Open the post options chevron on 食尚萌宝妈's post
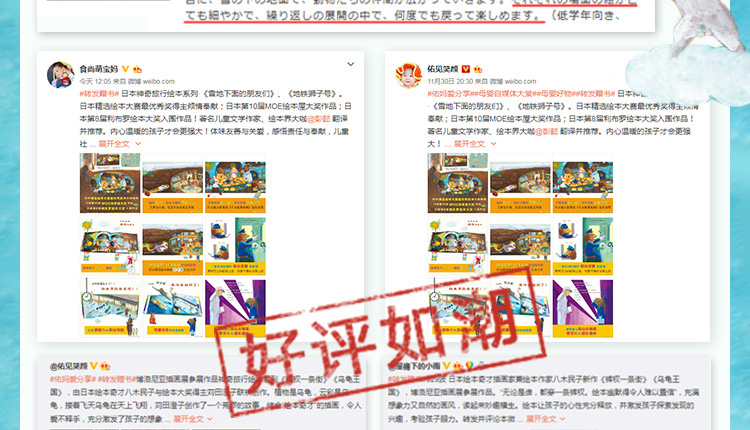 pos(351,64)
